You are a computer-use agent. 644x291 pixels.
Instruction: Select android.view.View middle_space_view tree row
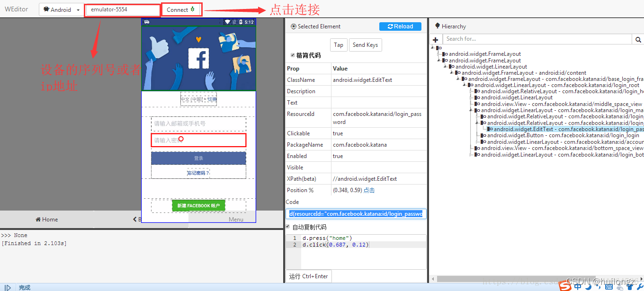(x=558, y=104)
